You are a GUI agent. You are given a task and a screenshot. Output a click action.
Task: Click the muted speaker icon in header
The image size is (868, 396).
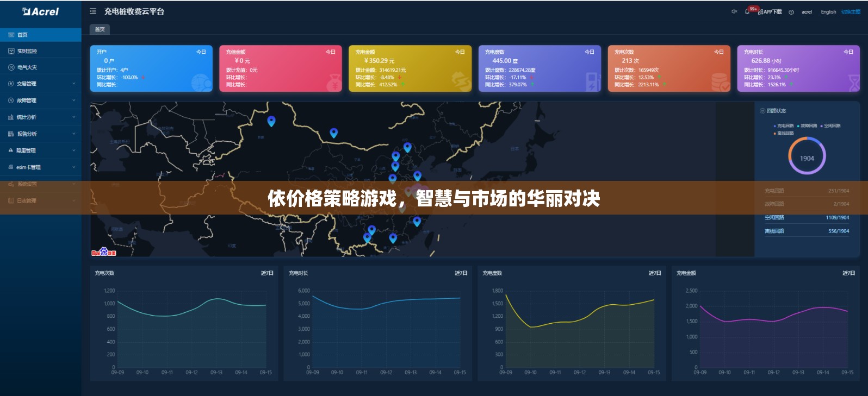tap(734, 11)
